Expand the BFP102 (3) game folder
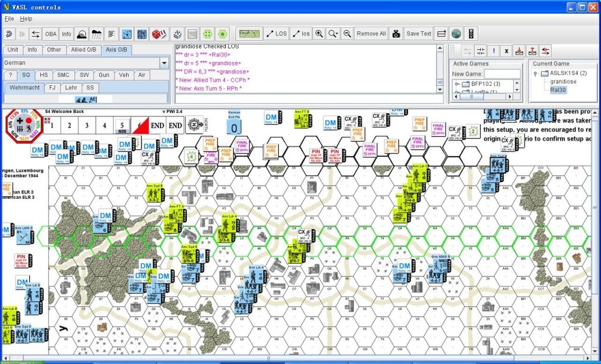601x364 pixels. pos(457,84)
